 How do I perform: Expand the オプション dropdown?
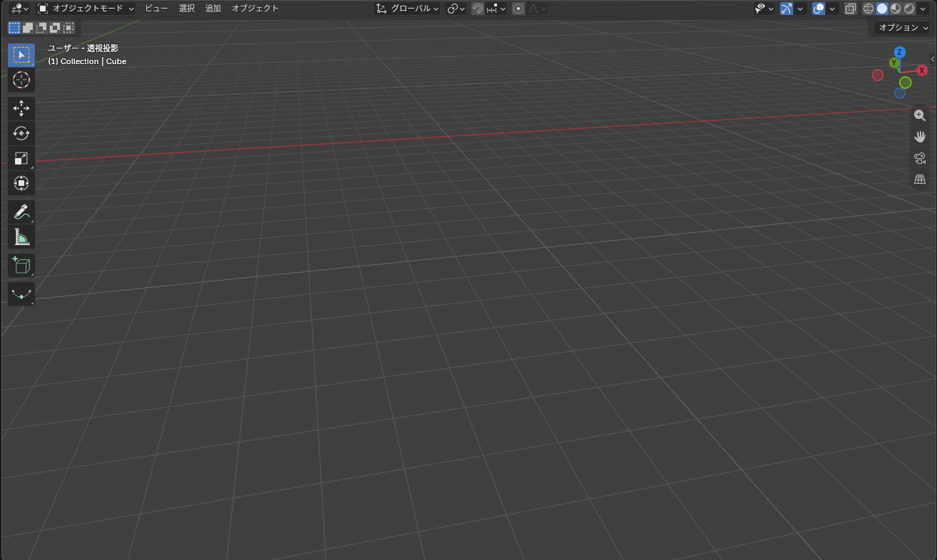click(903, 28)
